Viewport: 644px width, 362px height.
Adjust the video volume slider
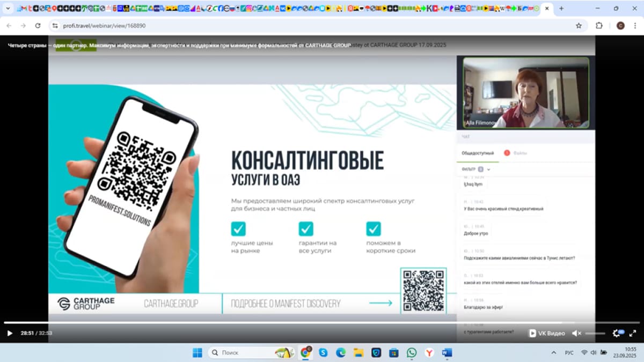595,333
